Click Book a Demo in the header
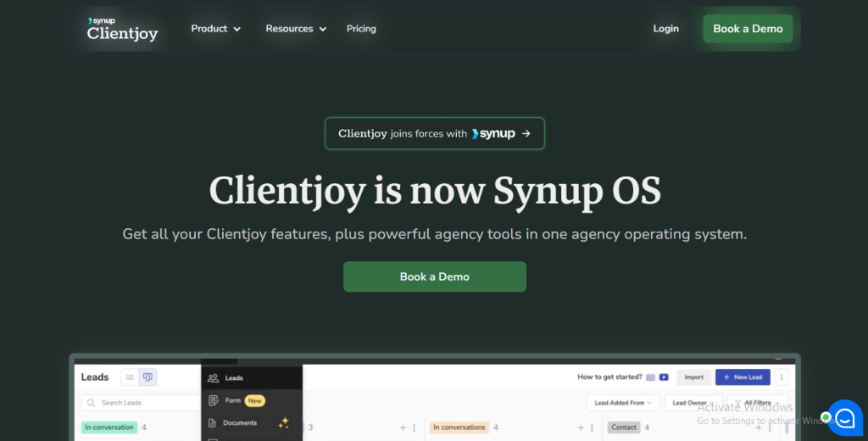 click(x=748, y=29)
